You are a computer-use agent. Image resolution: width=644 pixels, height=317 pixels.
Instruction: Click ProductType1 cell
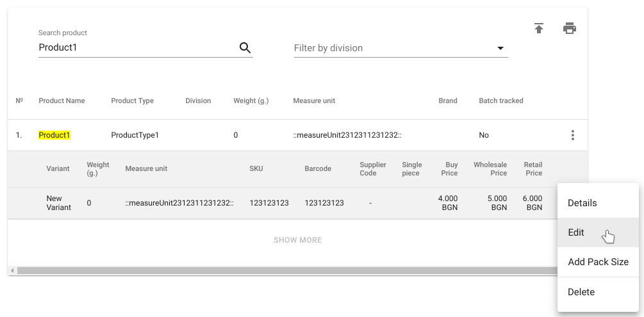(x=135, y=135)
